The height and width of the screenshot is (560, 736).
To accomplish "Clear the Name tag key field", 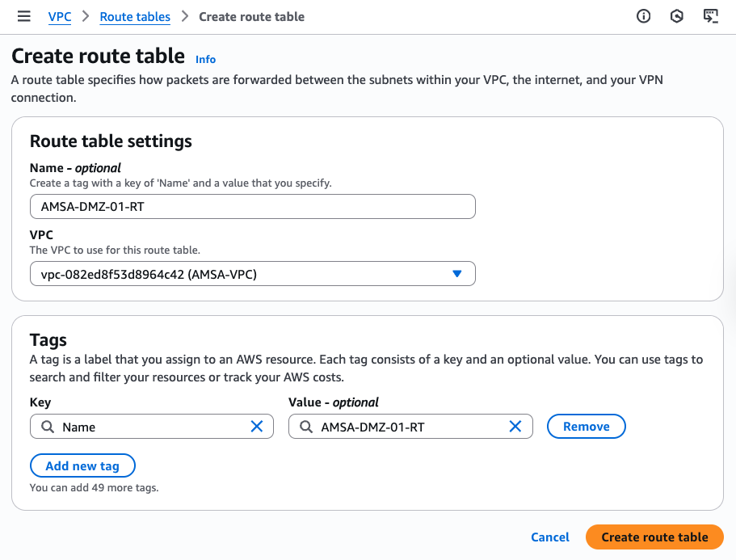I will [257, 427].
